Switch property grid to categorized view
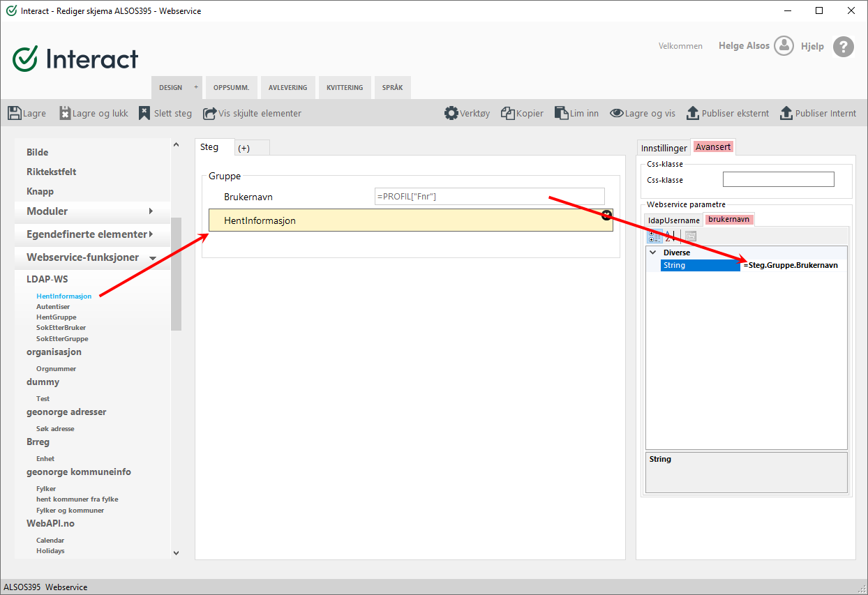 click(x=655, y=236)
